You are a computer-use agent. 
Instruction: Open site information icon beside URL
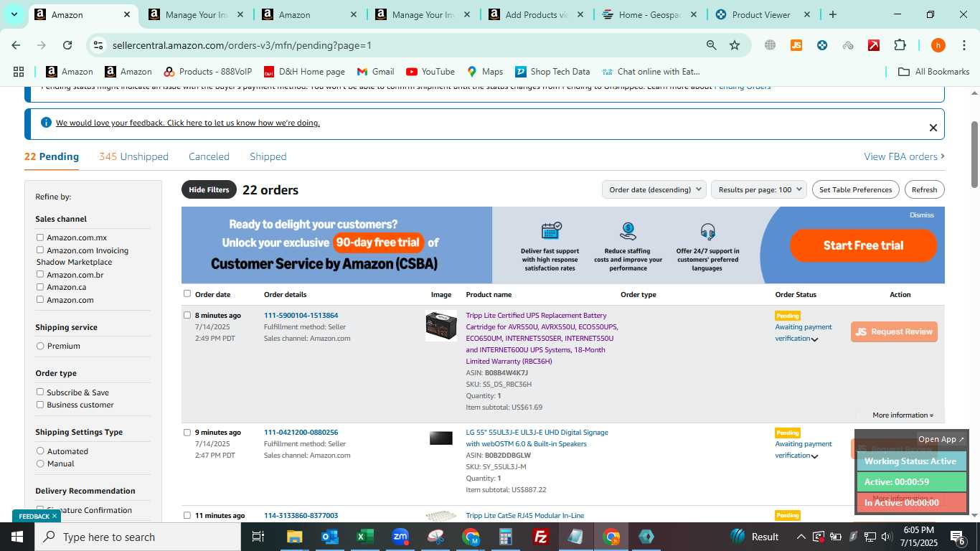tap(98, 45)
